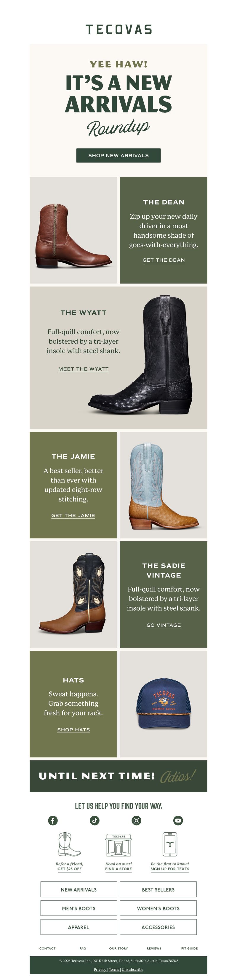Click the Unsubscribe link
The image size is (237, 980).
tap(132, 969)
